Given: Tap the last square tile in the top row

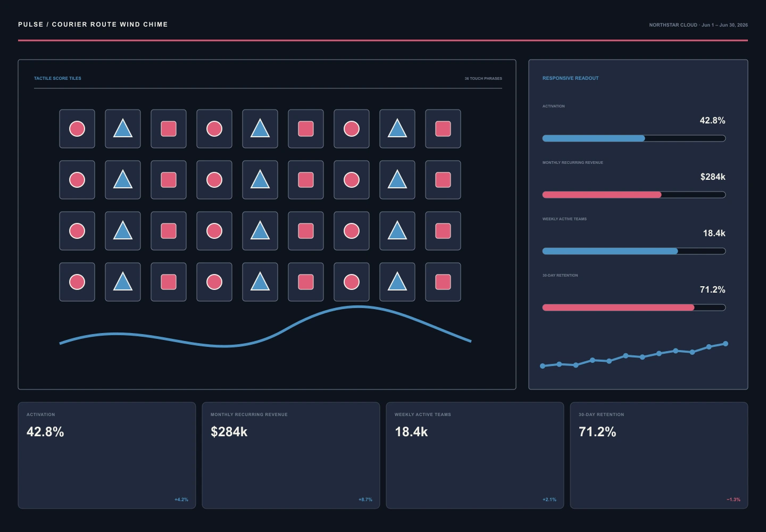Looking at the screenshot, I should click(443, 129).
